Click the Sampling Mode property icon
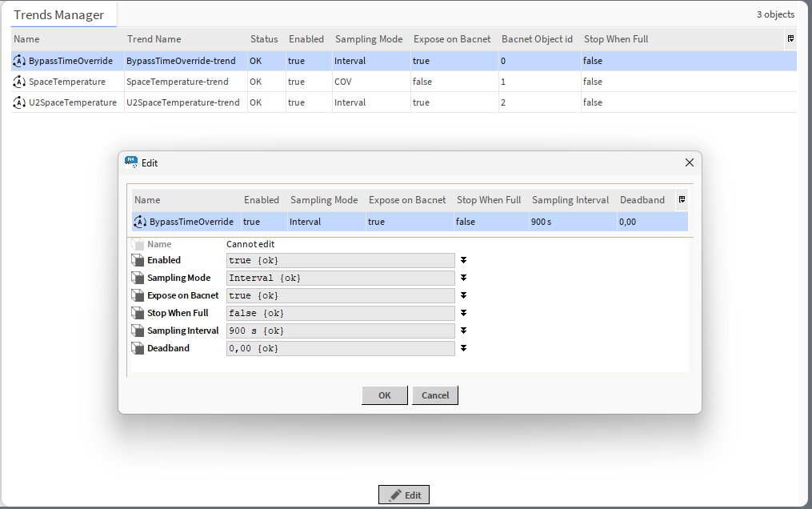 pyautogui.click(x=138, y=278)
